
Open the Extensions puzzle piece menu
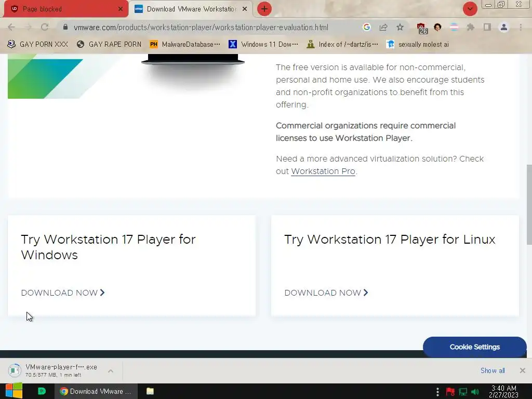(x=471, y=27)
